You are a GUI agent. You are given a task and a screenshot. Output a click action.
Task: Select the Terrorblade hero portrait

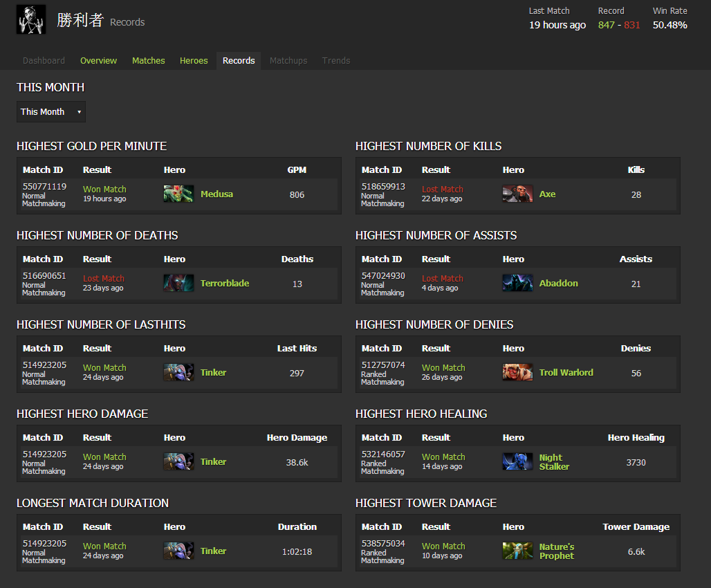point(178,284)
